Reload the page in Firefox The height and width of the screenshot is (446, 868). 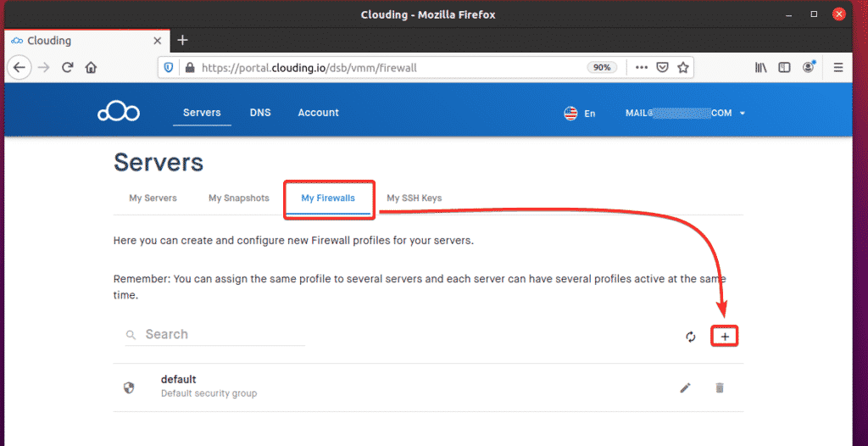click(x=67, y=68)
